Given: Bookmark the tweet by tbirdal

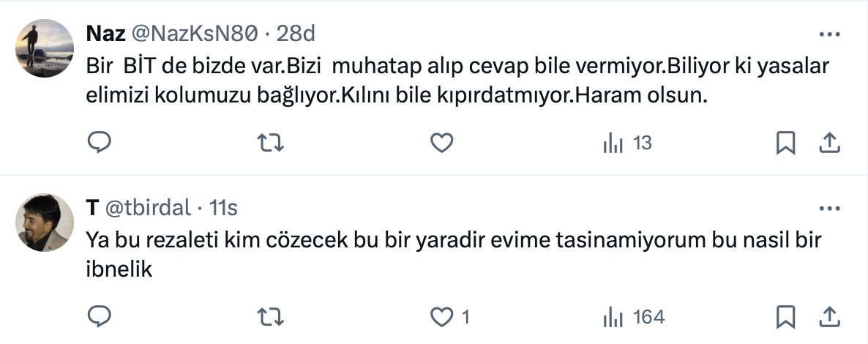Looking at the screenshot, I should [785, 316].
